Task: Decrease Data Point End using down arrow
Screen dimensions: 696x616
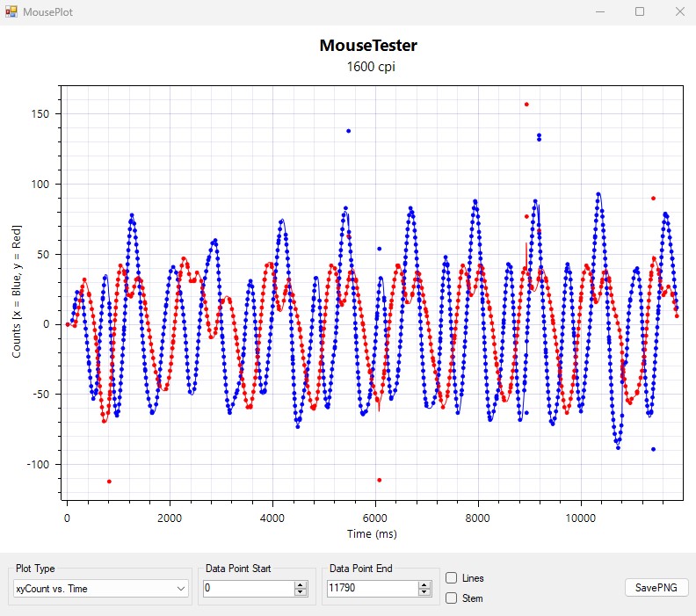Action: tap(424, 592)
